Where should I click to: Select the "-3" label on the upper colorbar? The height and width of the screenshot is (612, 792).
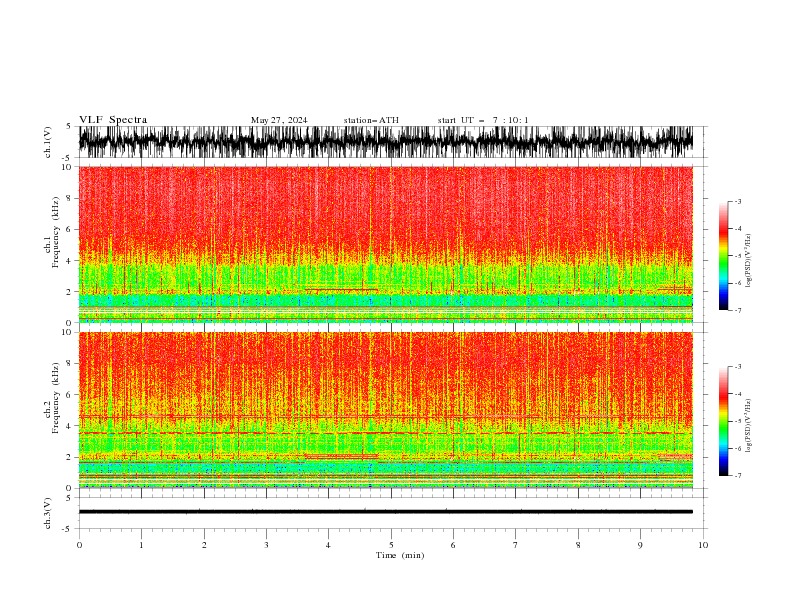coord(737,201)
